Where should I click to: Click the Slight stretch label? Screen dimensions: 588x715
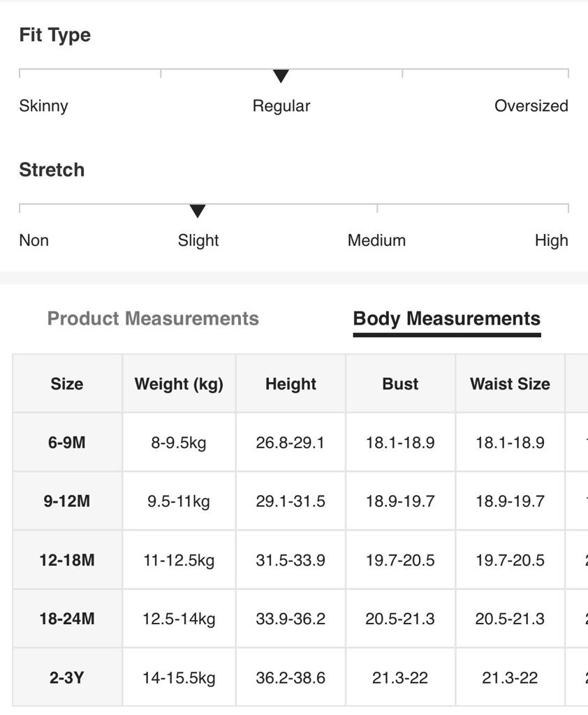pyautogui.click(x=198, y=241)
